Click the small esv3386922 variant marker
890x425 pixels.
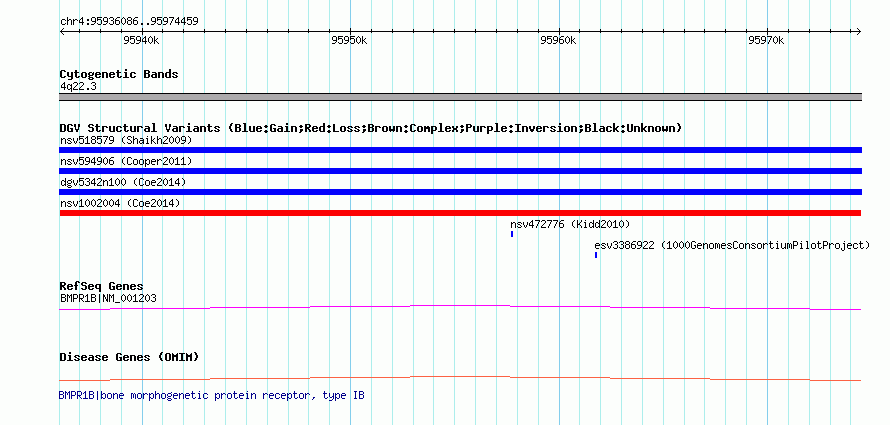click(596, 255)
